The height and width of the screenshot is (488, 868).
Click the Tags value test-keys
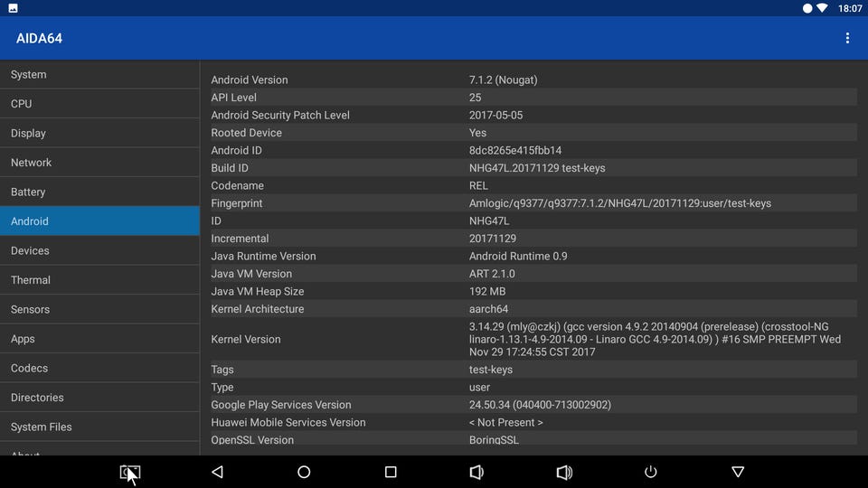point(490,370)
